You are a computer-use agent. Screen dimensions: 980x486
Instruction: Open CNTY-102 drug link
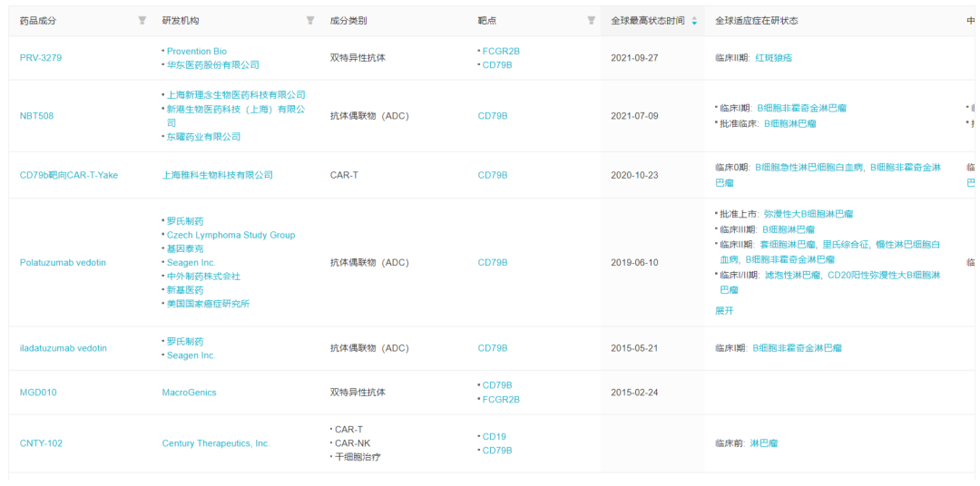41,443
